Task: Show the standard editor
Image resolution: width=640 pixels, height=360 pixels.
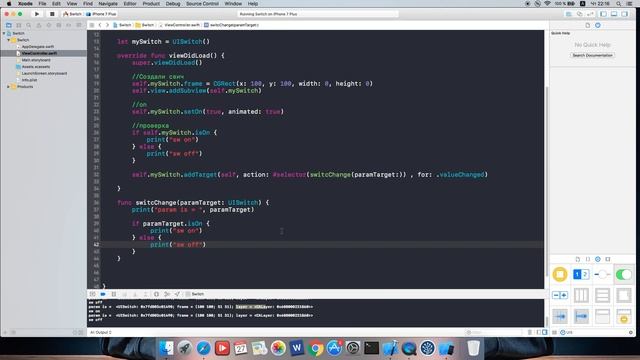Action: pyautogui.click(x=569, y=14)
